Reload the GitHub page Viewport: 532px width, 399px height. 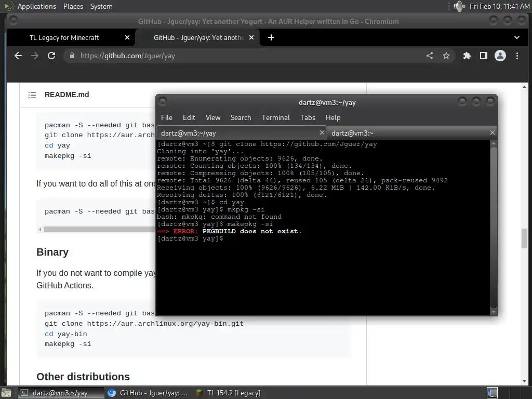[x=51, y=56]
